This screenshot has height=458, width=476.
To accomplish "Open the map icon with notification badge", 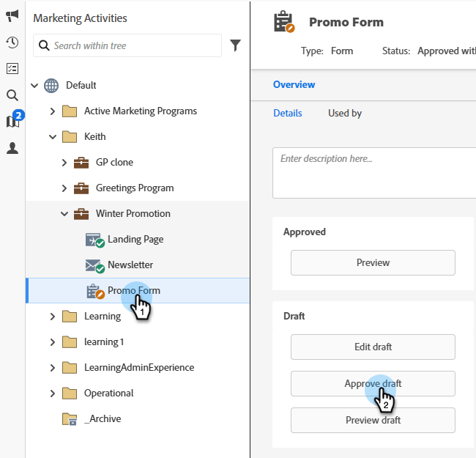I will (12, 121).
